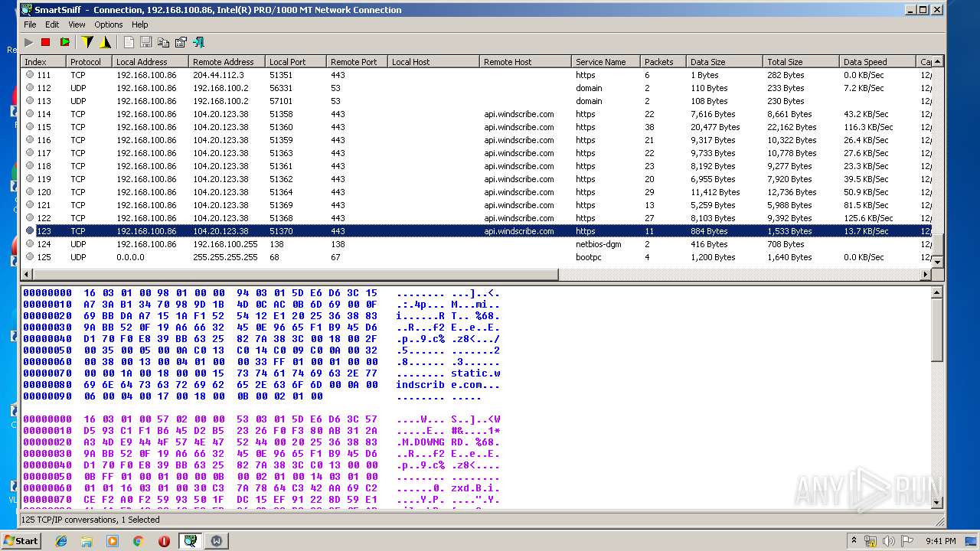Switch to SmartSniff taskbar button
Viewport: 980px width, 551px height.
coord(190,541)
